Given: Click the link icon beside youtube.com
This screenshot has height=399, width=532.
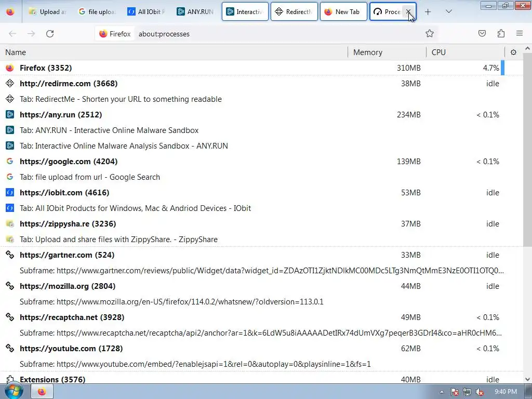Looking at the screenshot, I should coord(10,349).
